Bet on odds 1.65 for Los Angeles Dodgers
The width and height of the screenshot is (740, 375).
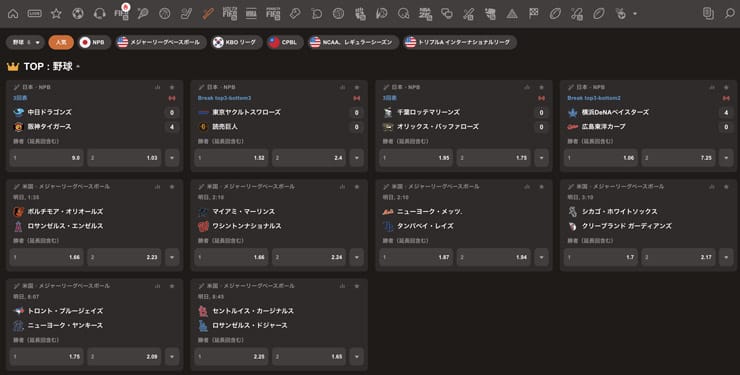(309, 357)
